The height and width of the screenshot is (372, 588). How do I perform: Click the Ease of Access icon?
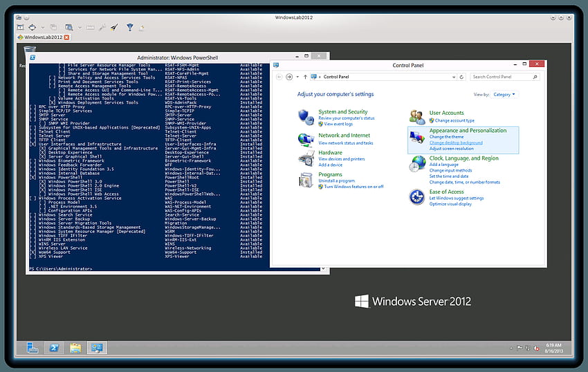[417, 197]
